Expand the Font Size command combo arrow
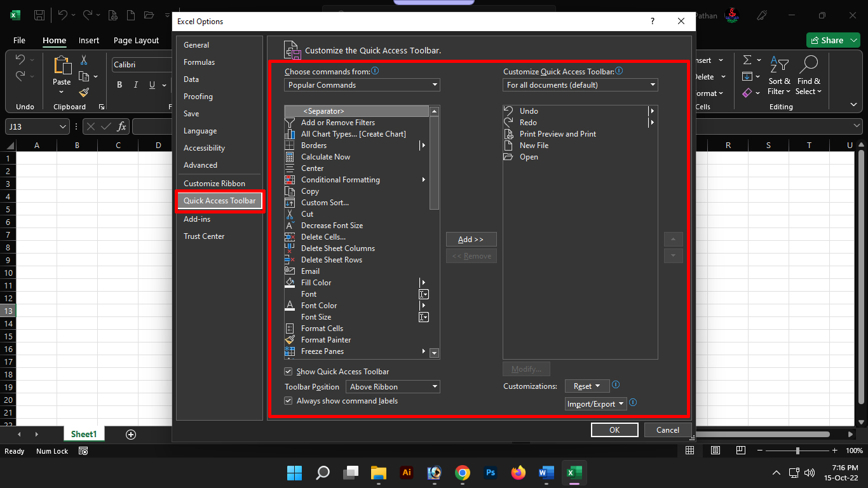The image size is (868, 488). click(x=424, y=317)
